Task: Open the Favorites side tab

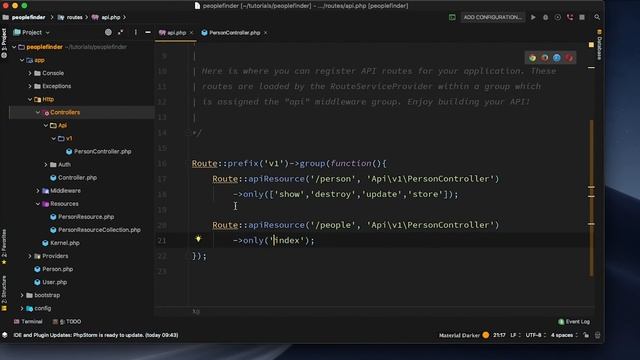Action: coord(4,247)
